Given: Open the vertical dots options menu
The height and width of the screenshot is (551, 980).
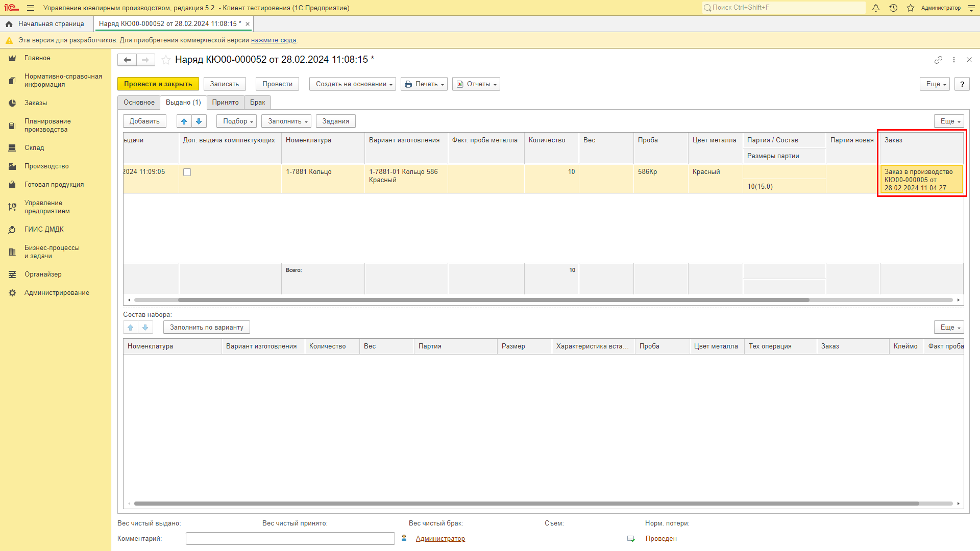Looking at the screenshot, I should [x=954, y=60].
